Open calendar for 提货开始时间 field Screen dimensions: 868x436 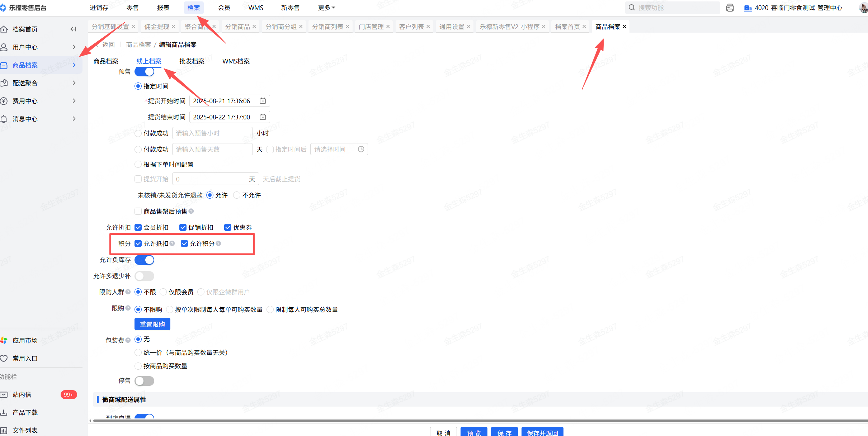click(x=263, y=101)
